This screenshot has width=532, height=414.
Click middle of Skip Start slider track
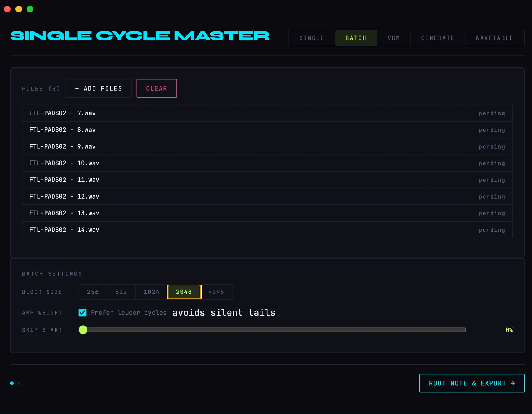(x=273, y=330)
